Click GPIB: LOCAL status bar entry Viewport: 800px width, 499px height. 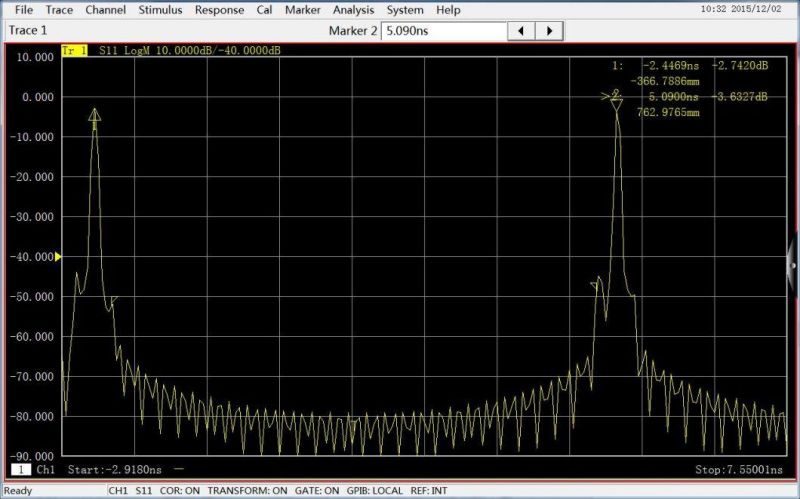pos(374,491)
